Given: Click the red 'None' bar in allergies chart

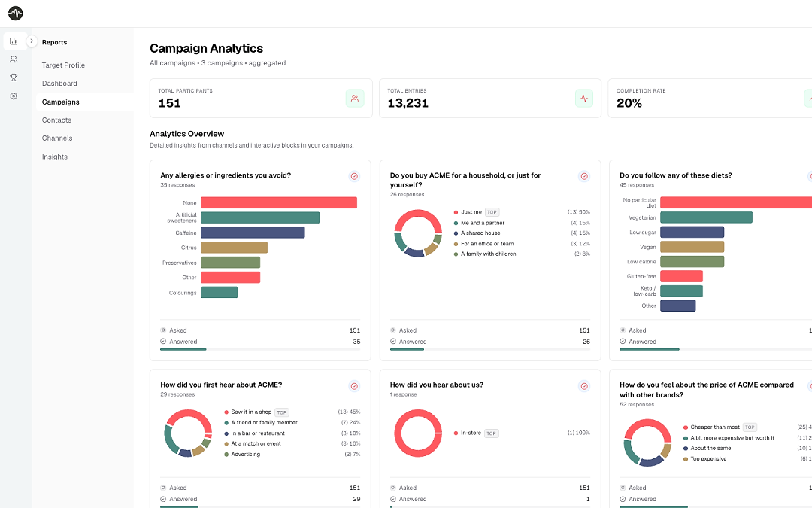Looking at the screenshot, I should (x=279, y=202).
